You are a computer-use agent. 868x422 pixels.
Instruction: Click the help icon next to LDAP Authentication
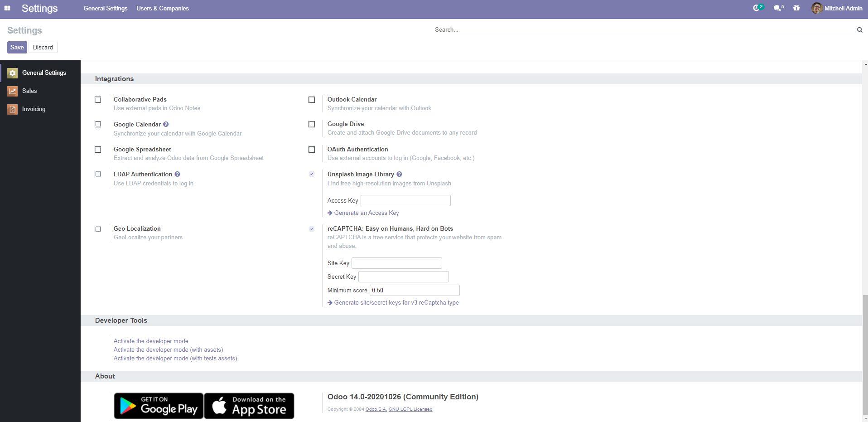click(178, 174)
